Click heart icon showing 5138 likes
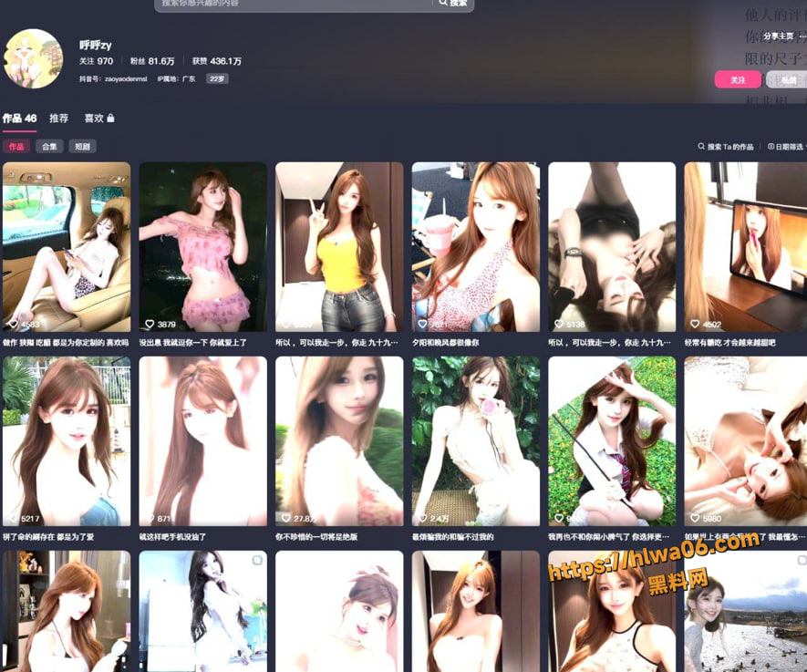Viewport: 807px width, 672px height. (559, 324)
